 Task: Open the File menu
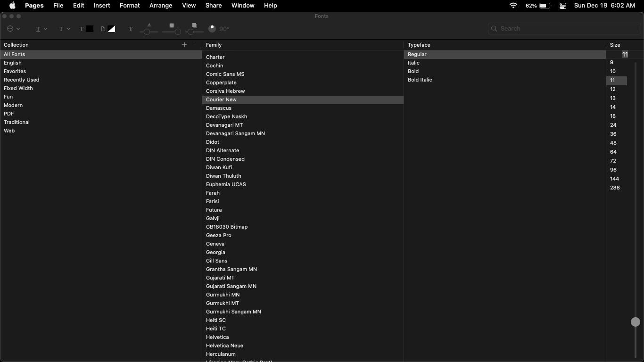(x=58, y=6)
